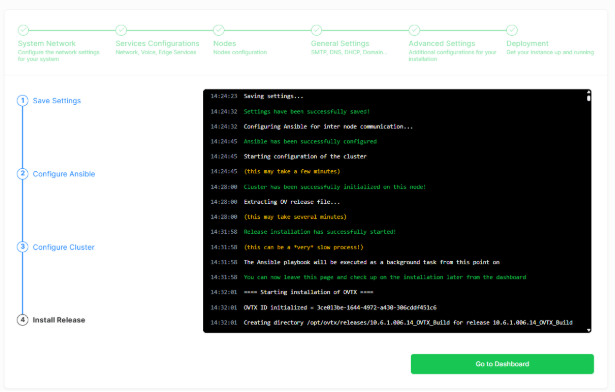The image size is (615, 392).
Task: Select the Nodes step checkmark icon
Action: pos(218,30)
